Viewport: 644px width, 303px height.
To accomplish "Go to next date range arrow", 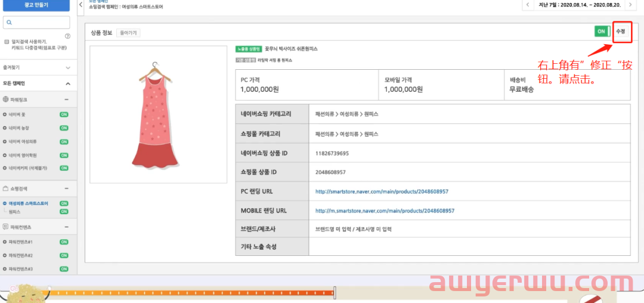I will [x=630, y=5].
